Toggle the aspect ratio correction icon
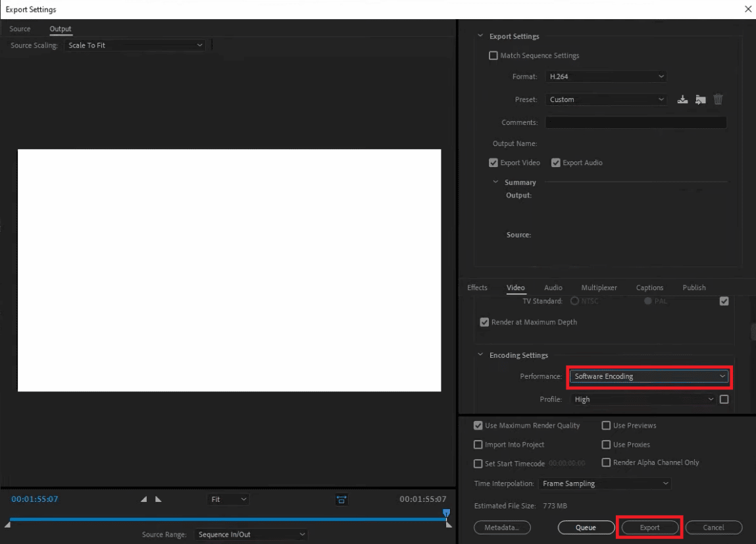The image size is (756, 544). point(341,500)
